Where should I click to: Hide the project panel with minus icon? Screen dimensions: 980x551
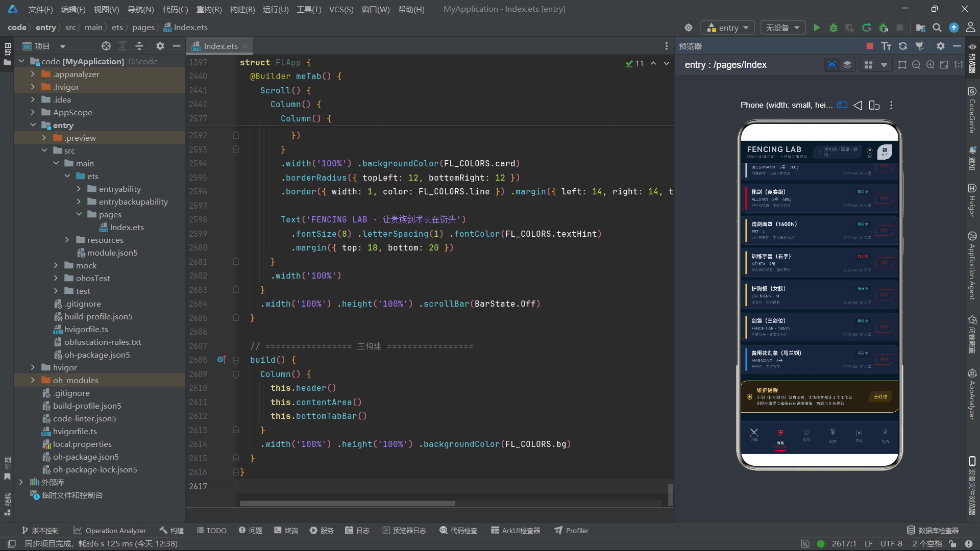[x=177, y=46]
